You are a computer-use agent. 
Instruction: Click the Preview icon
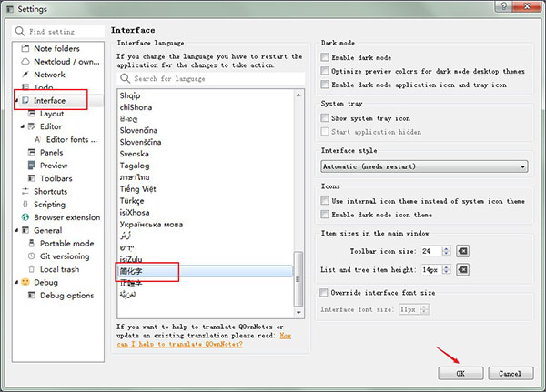tap(31, 166)
